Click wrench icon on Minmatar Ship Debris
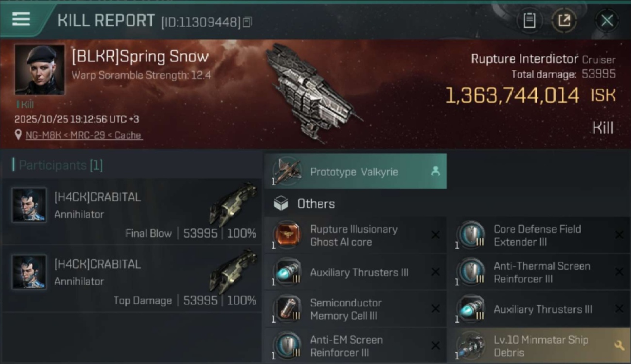The image size is (631, 364). (x=619, y=346)
